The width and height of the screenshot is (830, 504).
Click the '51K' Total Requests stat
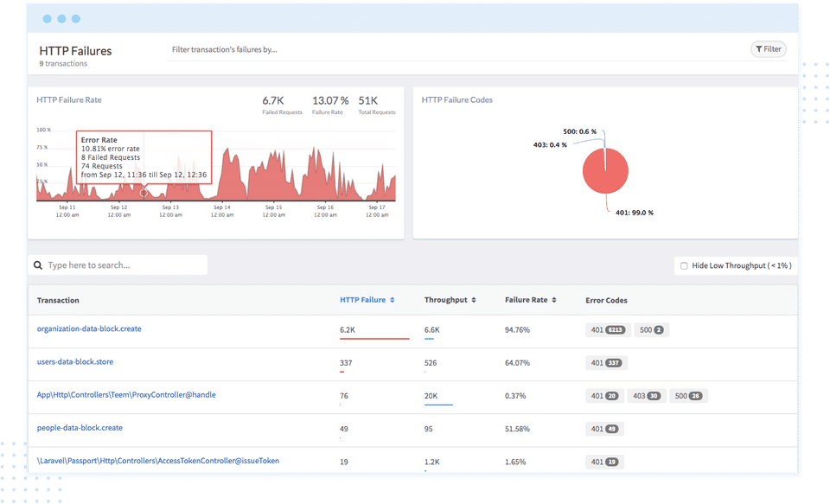[368, 100]
